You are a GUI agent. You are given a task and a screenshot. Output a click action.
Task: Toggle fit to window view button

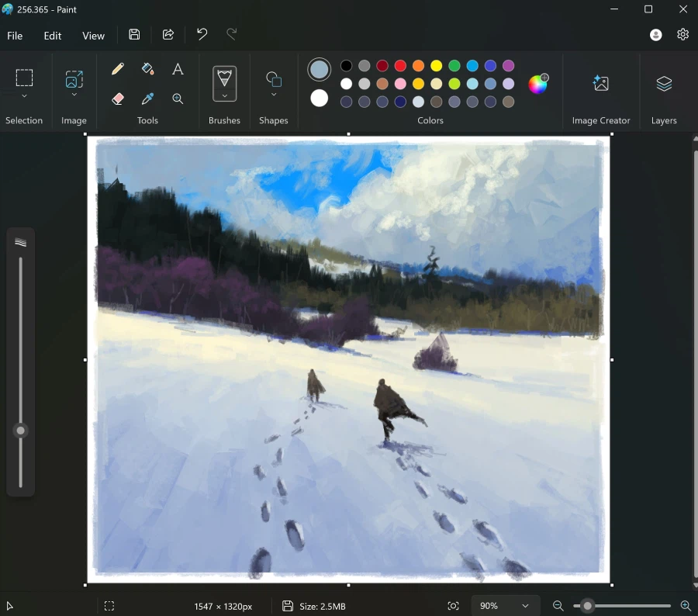(x=454, y=606)
